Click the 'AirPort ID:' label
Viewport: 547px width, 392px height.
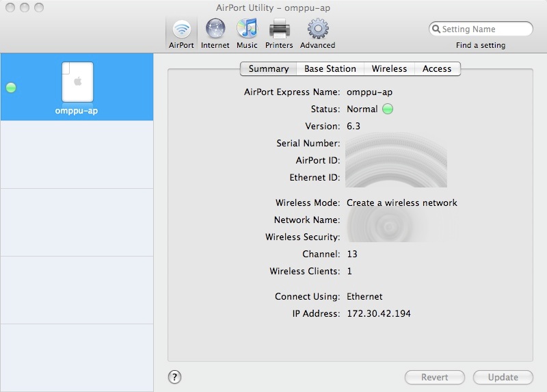[318, 160]
